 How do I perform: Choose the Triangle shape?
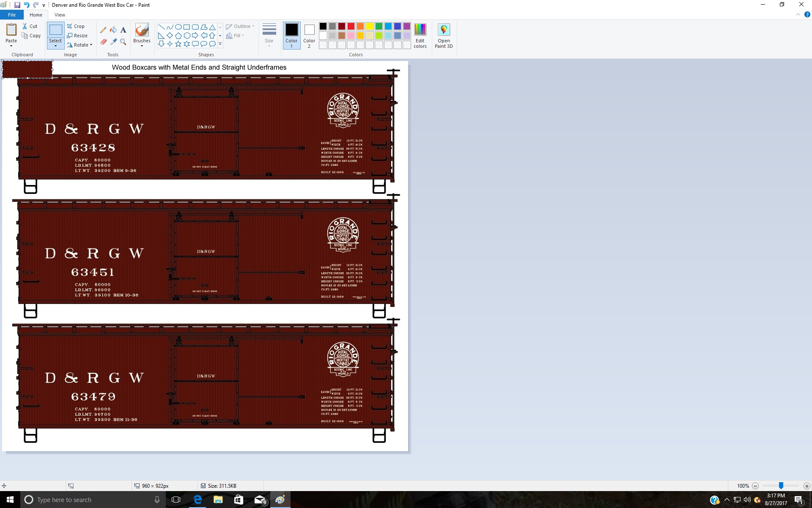(212, 27)
